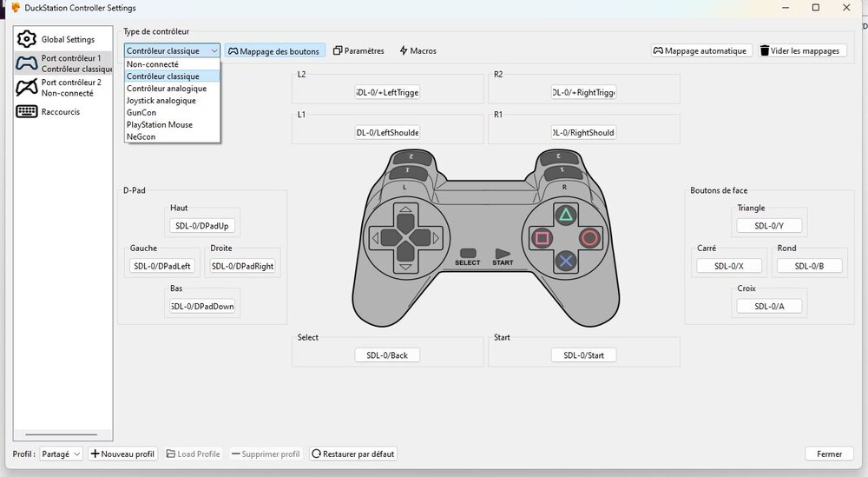Rebind Triangle button mapping SDL-0/Y

pos(769,226)
